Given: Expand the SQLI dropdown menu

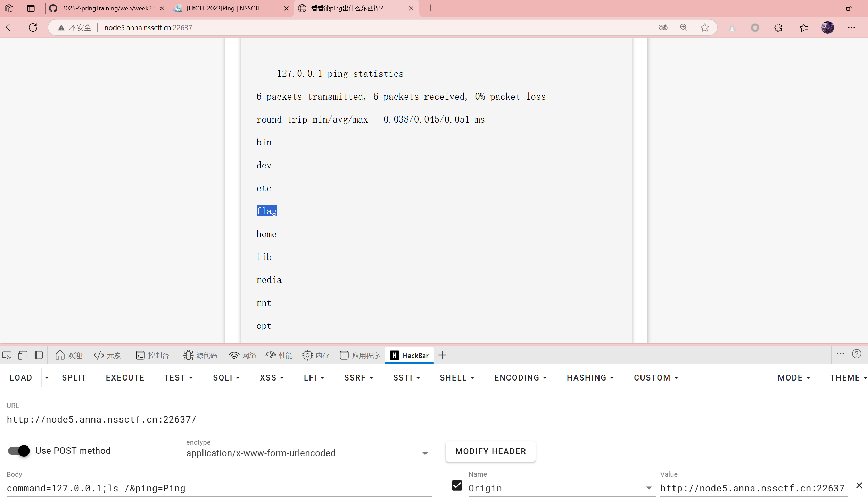Looking at the screenshot, I should (x=226, y=378).
